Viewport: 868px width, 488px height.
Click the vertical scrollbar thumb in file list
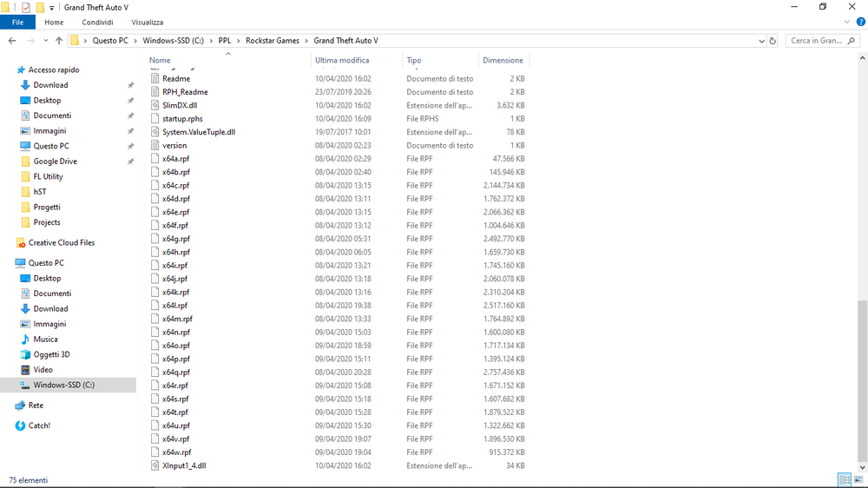(863, 380)
